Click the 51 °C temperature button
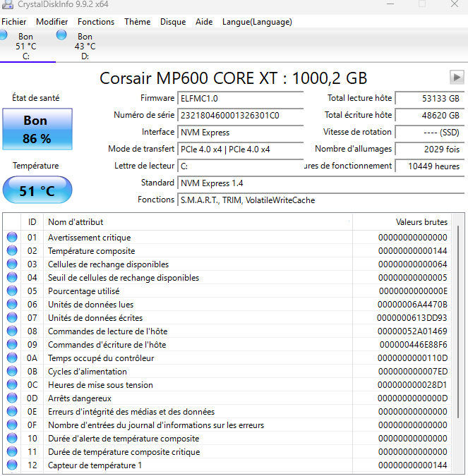The height and width of the screenshot is (476, 468). pos(37,190)
